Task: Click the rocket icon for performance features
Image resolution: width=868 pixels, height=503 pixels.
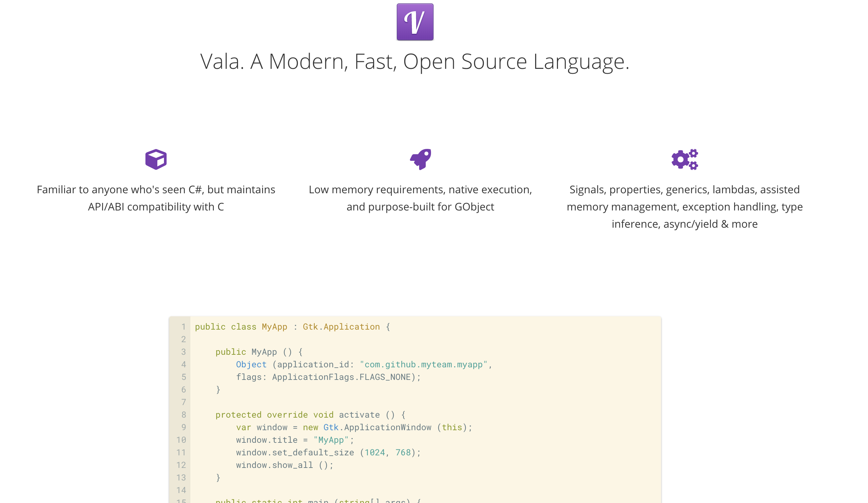Action: coord(420,159)
